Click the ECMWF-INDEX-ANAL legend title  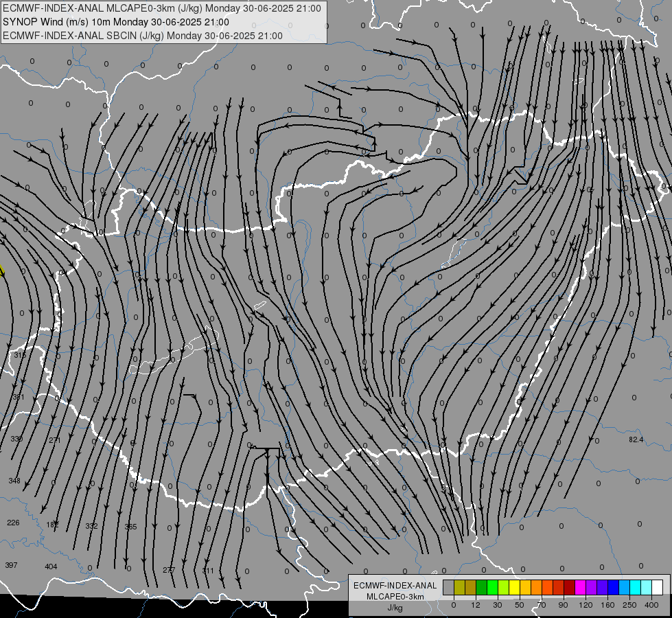395,586
